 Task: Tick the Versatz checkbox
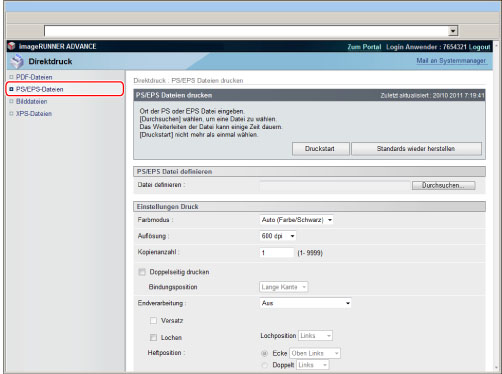tap(153, 320)
